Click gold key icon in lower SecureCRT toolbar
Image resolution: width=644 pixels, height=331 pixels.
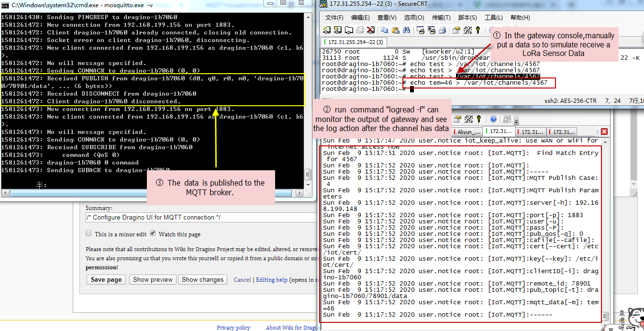[478, 119]
